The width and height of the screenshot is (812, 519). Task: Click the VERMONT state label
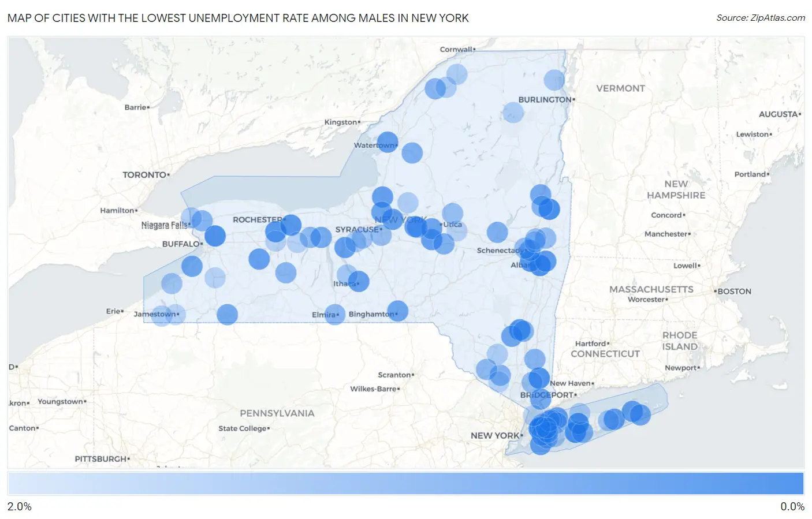tap(620, 88)
